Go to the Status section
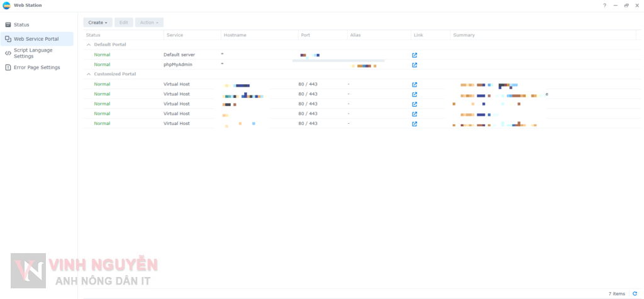The height and width of the screenshot is (299, 644). tap(21, 24)
